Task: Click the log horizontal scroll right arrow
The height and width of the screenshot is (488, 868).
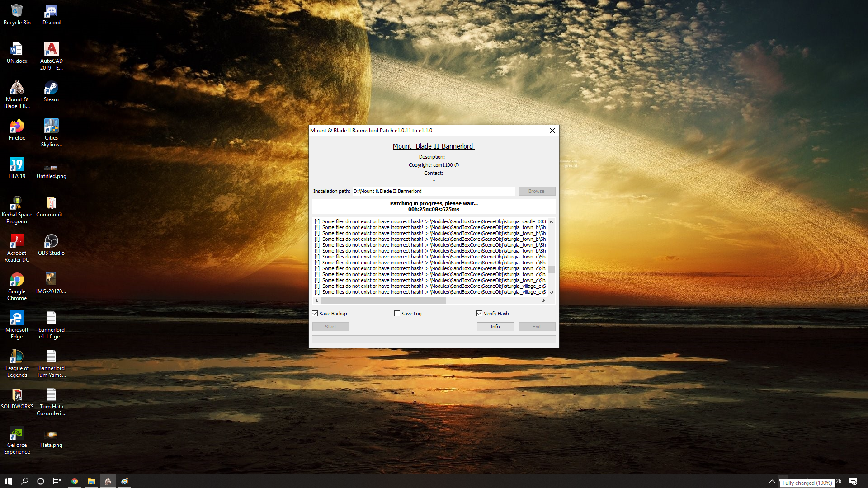Action: point(544,300)
